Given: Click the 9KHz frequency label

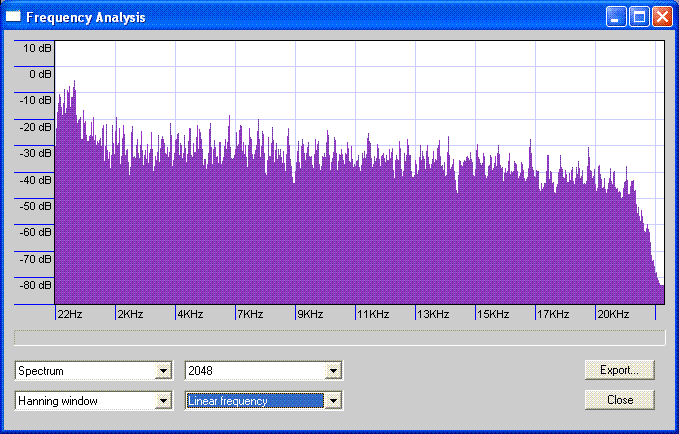Looking at the screenshot, I should coord(310,314).
